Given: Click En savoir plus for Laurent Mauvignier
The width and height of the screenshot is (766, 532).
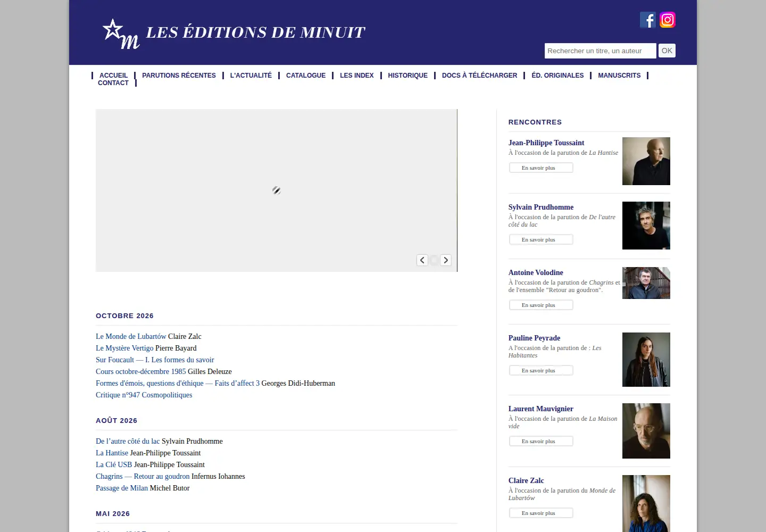Looking at the screenshot, I should 541,442.
